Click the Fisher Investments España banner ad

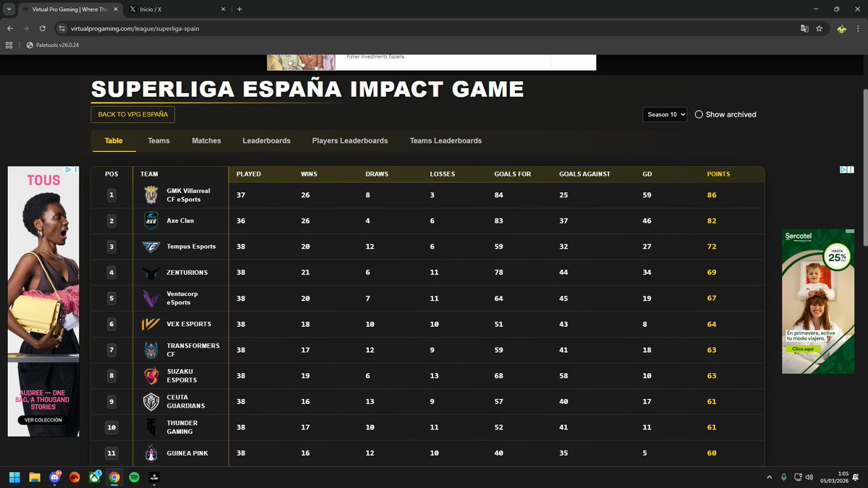[431, 61]
